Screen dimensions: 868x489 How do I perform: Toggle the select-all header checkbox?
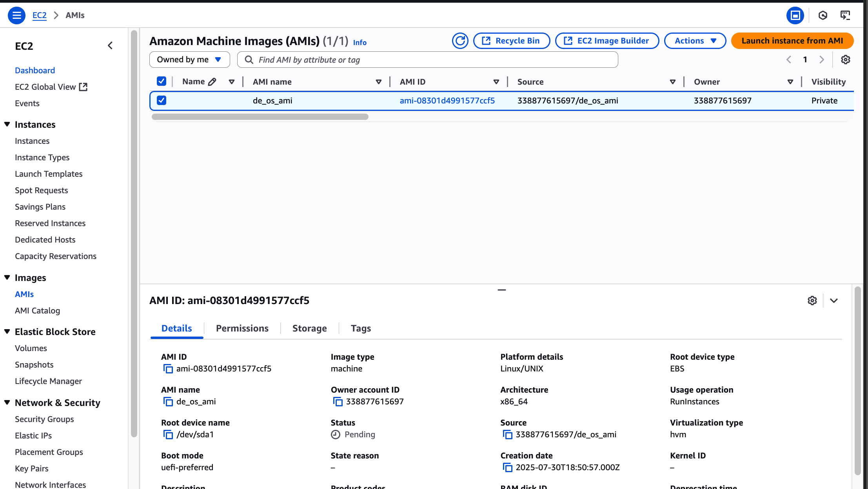pos(161,81)
